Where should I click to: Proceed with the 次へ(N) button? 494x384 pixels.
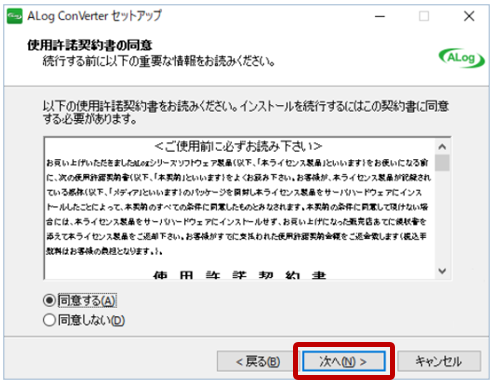tap(343, 361)
